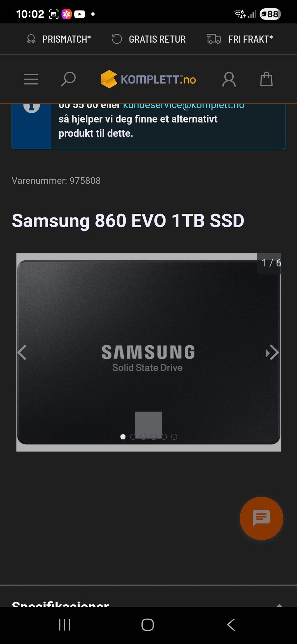The width and height of the screenshot is (297, 644).
Task: Open the GRATIS RETUR info link
Action: pyautogui.click(x=148, y=39)
